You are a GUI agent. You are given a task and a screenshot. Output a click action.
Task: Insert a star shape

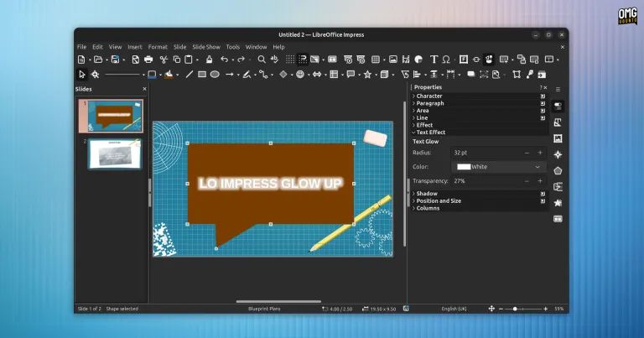(x=367, y=75)
